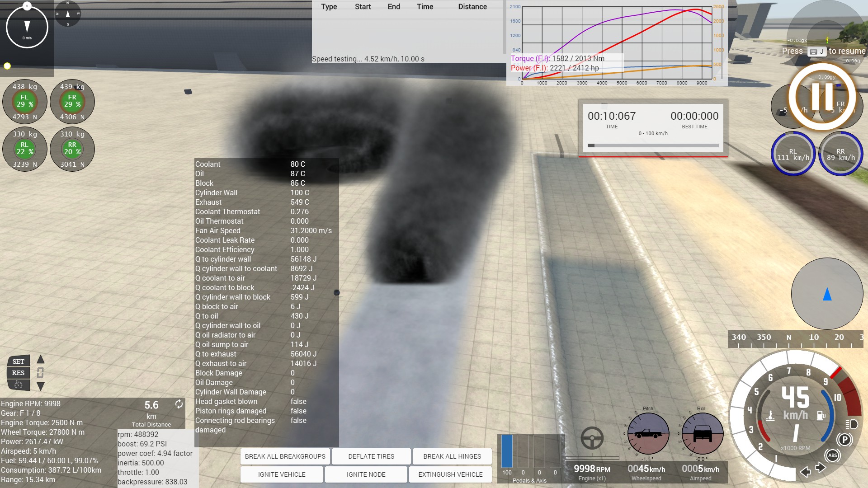This screenshot has height=488, width=868.
Task: Click the steering wheel icon
Action: (592, 437)
